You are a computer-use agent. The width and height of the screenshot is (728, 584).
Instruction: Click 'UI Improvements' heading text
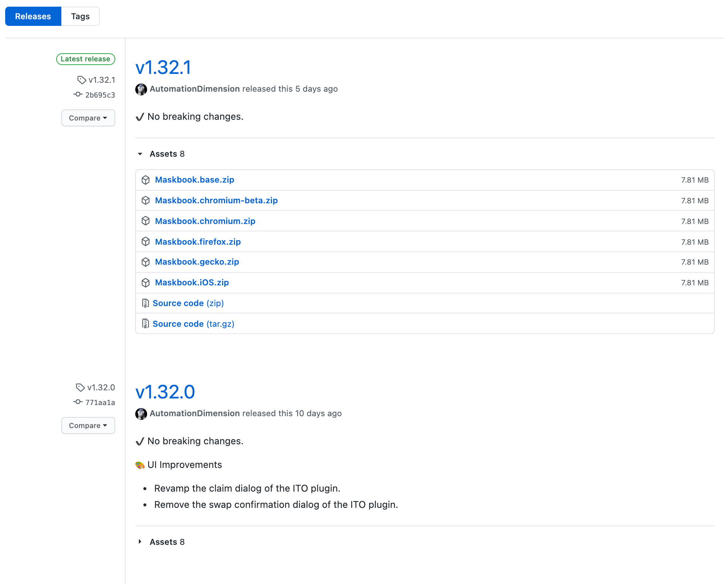(185, 465)
